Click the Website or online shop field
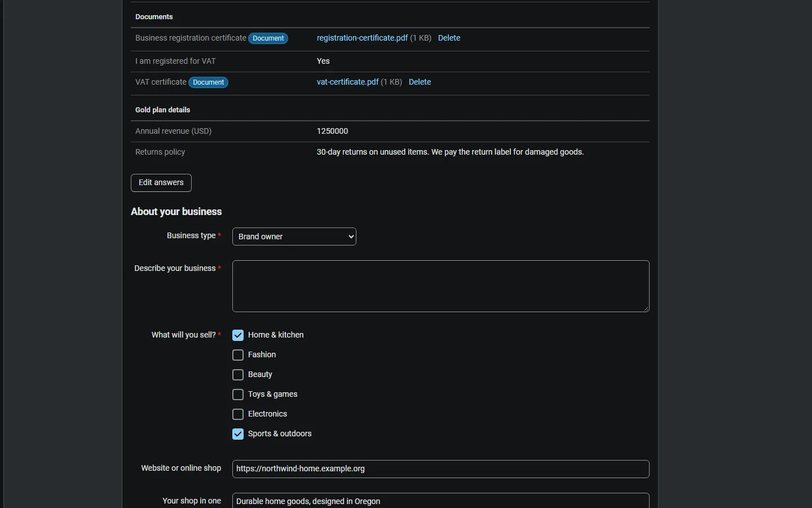The width and height of the screenshot is (812, 508). tap(441, 469)
